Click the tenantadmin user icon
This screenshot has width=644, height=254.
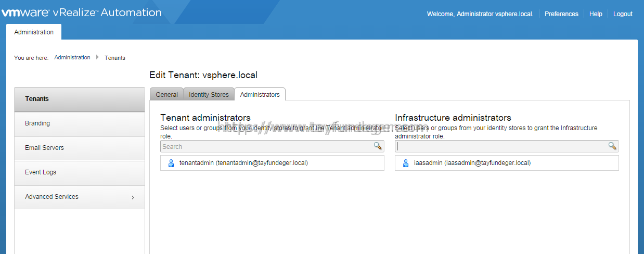(x=171, y=163)
